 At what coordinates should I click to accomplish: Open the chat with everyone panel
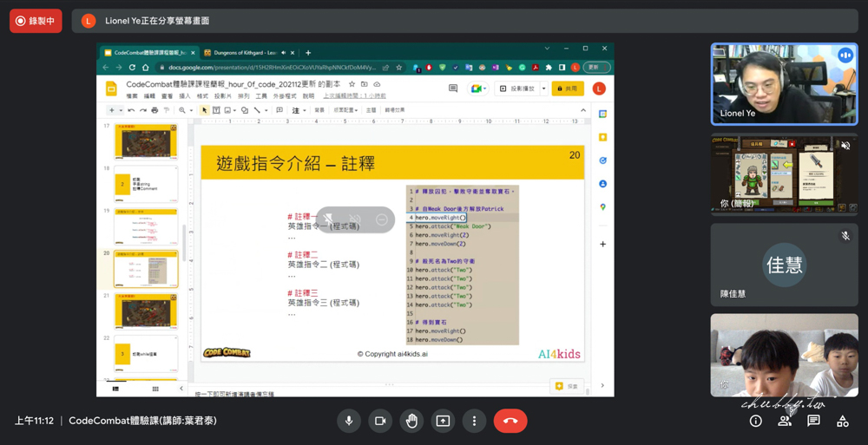813,422
